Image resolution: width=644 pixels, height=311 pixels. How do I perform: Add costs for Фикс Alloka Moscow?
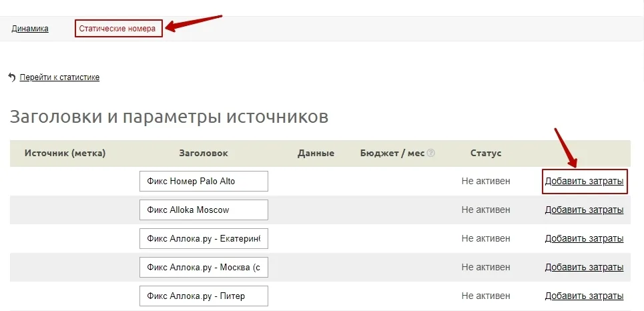coord(584,210)
